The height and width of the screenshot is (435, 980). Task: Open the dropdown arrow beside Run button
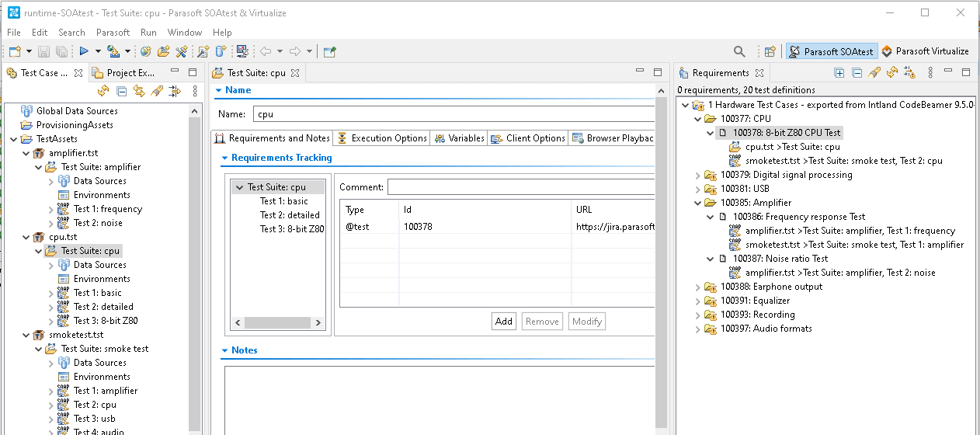(x=98, y=51)
